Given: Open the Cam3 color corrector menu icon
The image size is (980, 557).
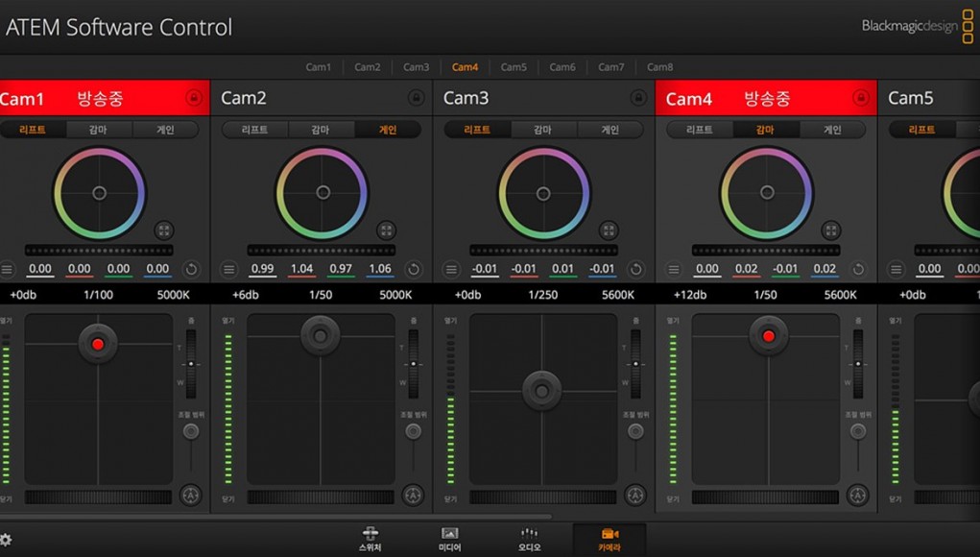Looking at the screenshot, I should 451,270.
